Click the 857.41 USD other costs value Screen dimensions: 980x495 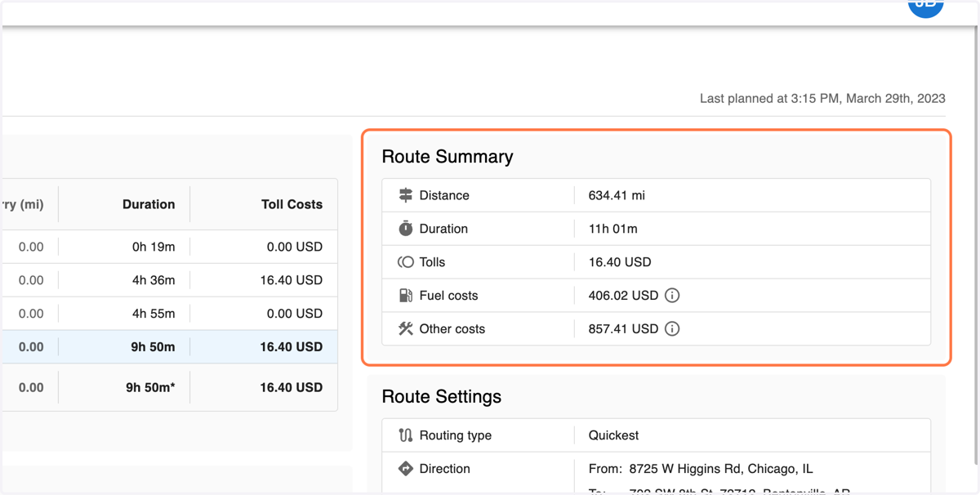pyautogui.click(x=623, y=329)
